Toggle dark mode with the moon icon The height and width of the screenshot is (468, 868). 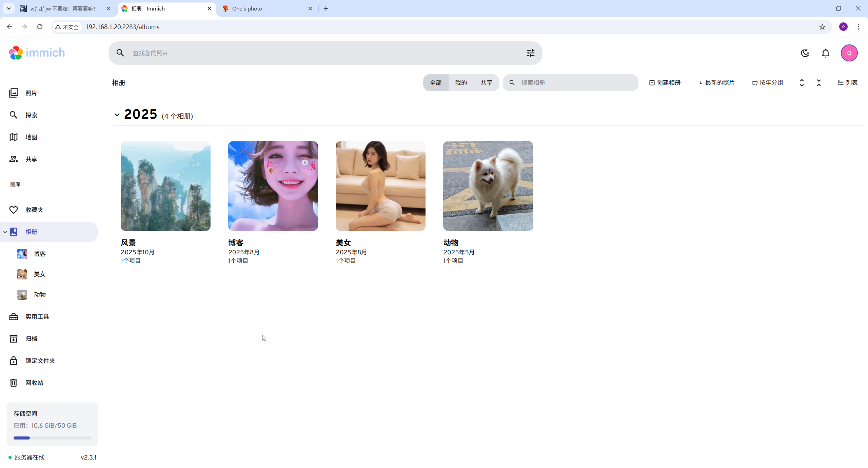(805, 53)
